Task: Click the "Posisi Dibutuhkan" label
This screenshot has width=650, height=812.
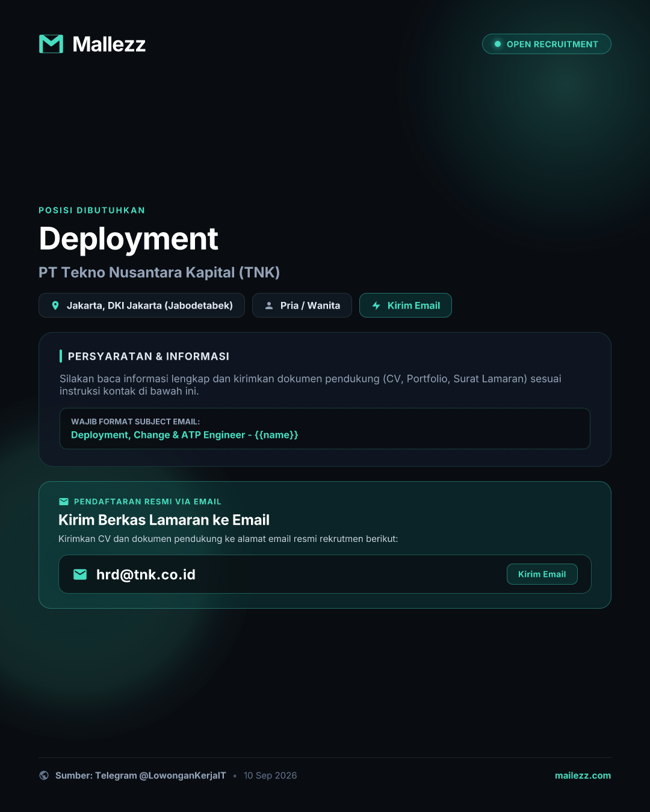Action: coord(92,211)
